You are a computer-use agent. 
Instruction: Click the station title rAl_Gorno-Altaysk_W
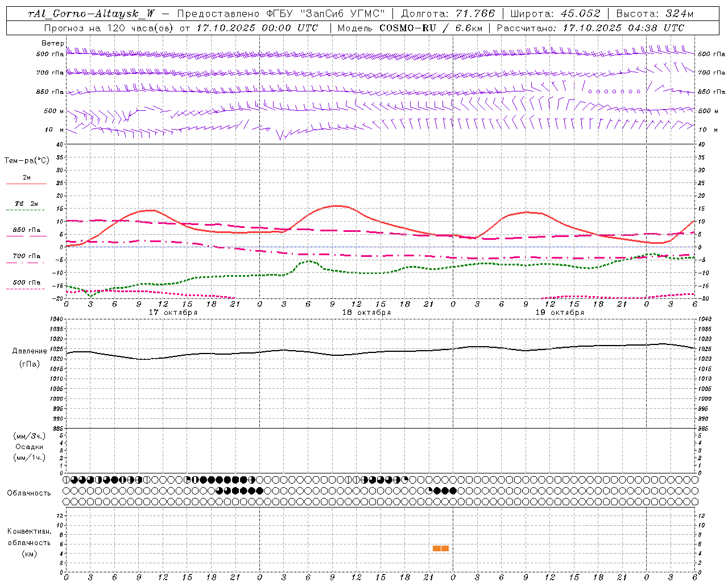[x=91, y=14]
